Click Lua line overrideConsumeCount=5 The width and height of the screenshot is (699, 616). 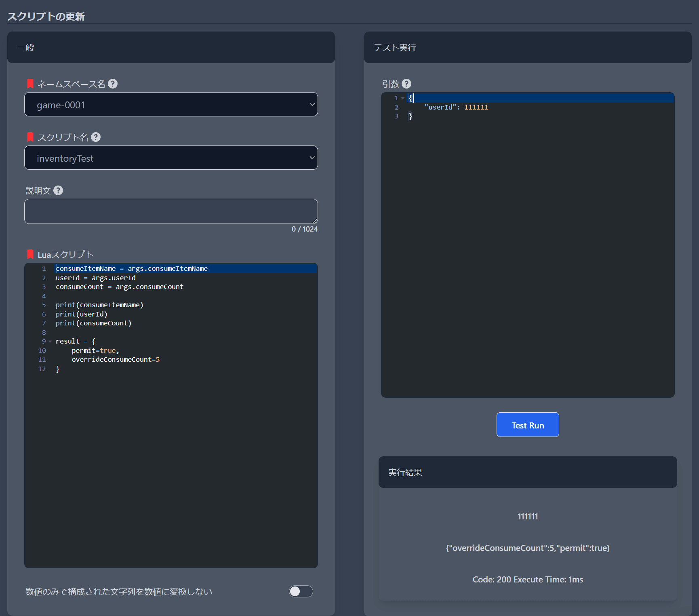116,359
